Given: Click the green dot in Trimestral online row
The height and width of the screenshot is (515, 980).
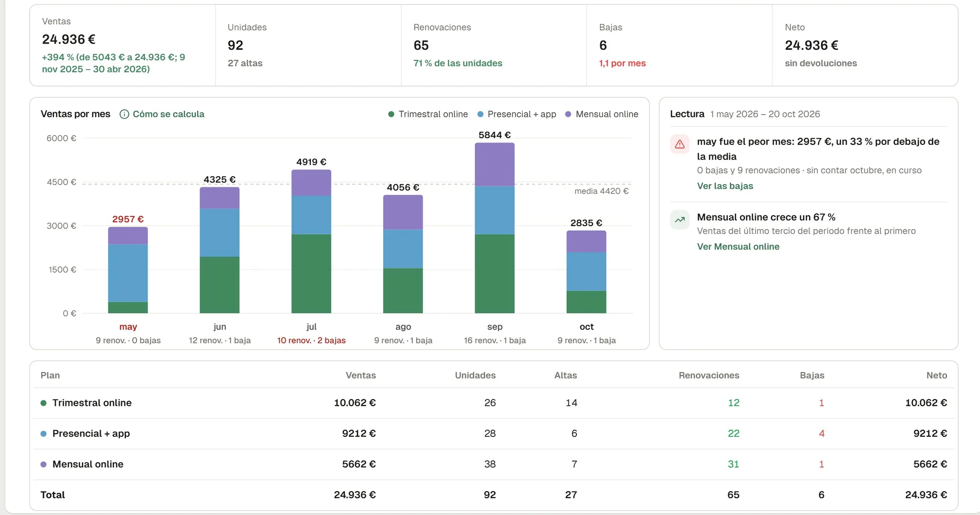Looking at the screenshot, I should 44,403.
